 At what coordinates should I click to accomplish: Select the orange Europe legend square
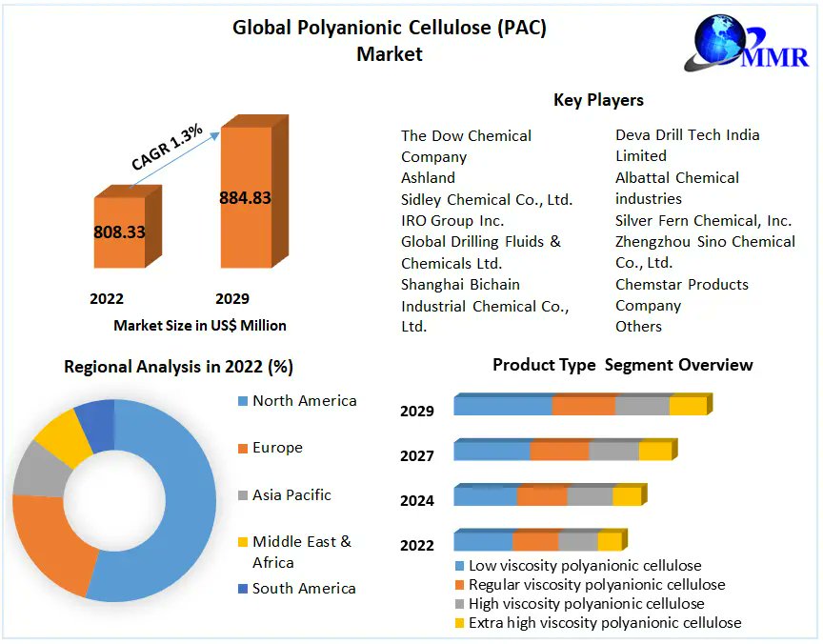[x=242, y=448]
